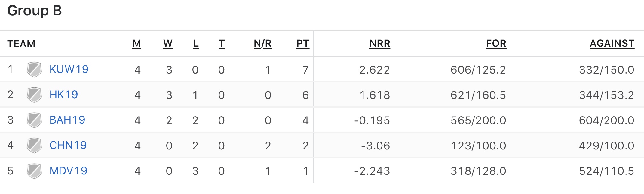The width and height of the screenshot is (644, 194).
Task: Sort table by L column header
Action: [x=196, y=44]
